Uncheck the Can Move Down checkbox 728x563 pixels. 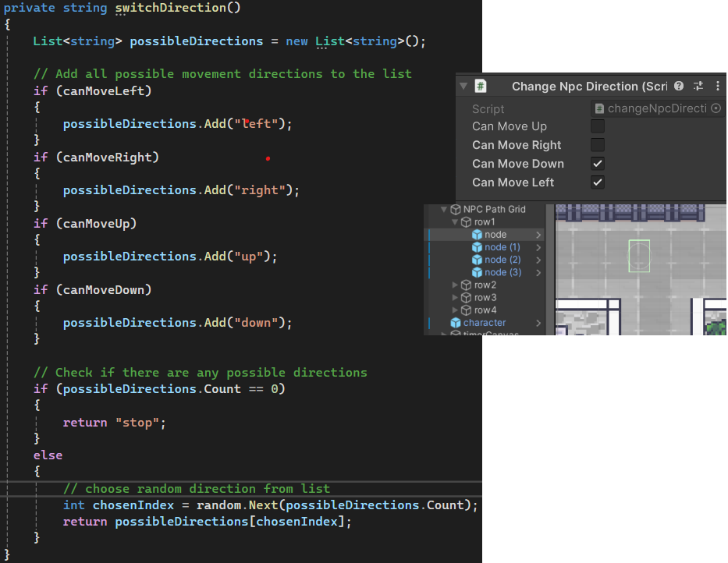pyautogui.click(x=598, y=164)
